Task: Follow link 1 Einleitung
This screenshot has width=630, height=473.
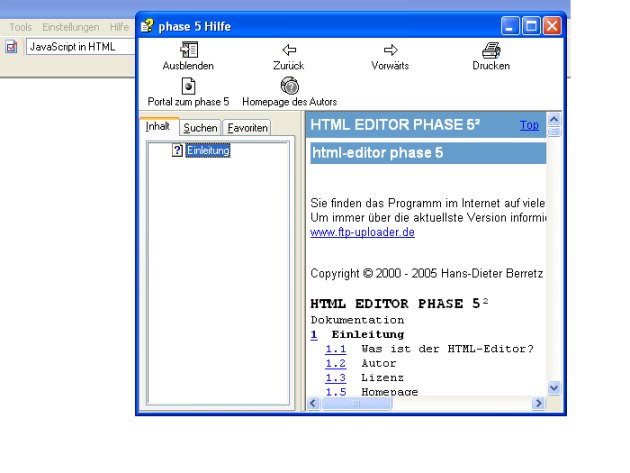Action: [x=314, y=334]
